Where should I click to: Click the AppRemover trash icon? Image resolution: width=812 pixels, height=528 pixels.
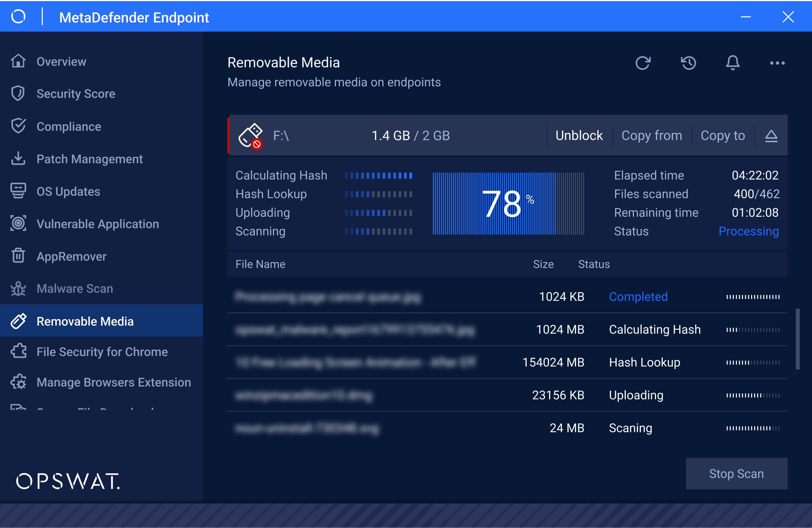coord(18,256)
